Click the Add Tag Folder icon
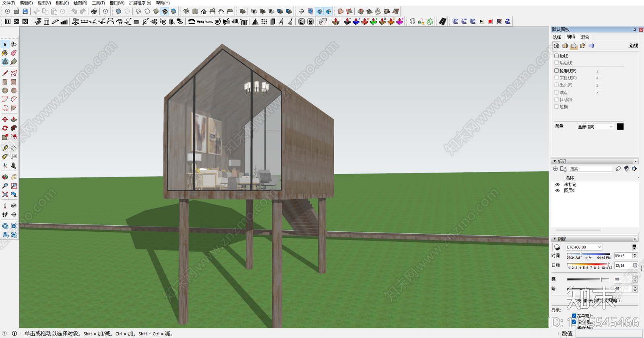 click(x=563, y=169)
